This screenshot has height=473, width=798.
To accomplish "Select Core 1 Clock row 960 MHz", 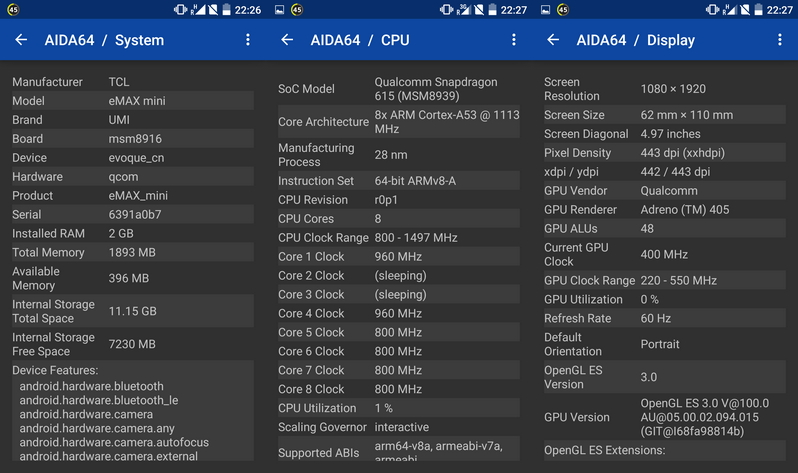I will [x=399, y=256].
